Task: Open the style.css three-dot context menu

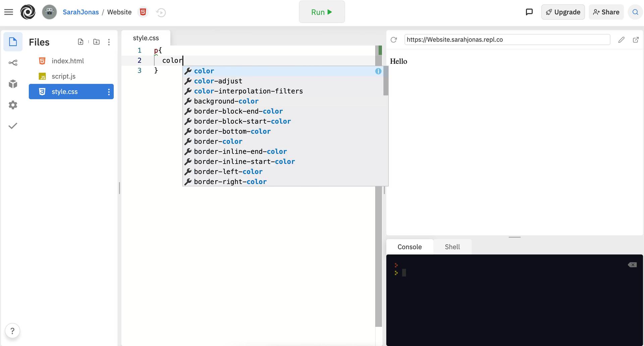Action: (x=109, y=92)
